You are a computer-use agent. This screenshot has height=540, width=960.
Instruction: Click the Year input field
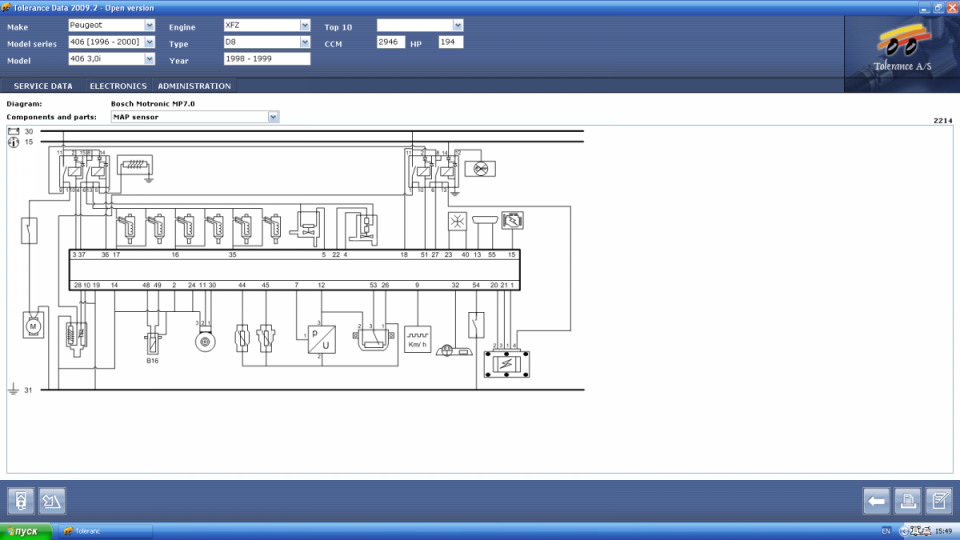pyautogui.click(x=267, y=59)
